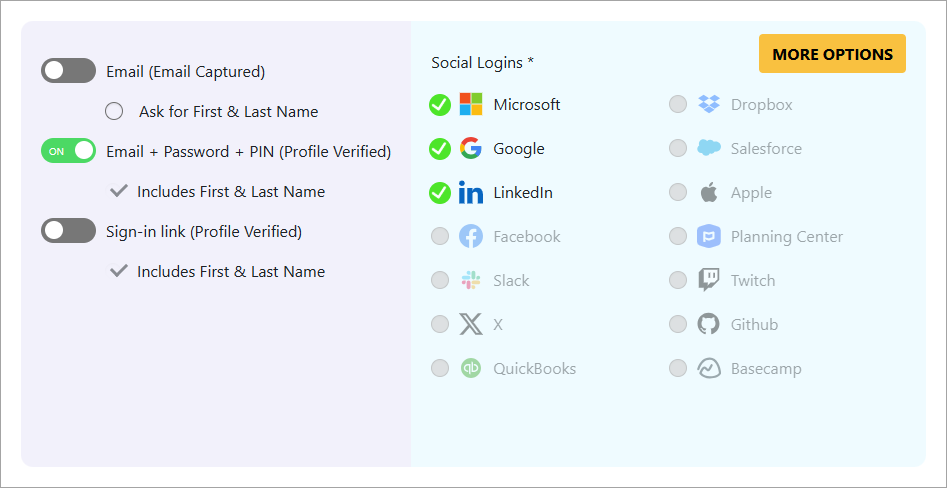Click the Basecamp logo icon
947x488 pixels.
pos(709,369)
